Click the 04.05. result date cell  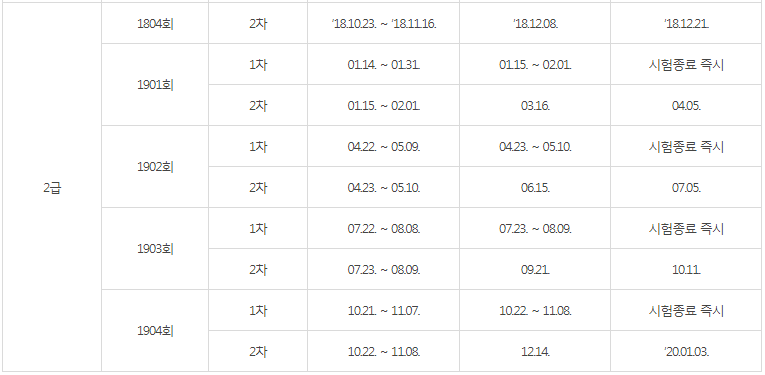(x=686, y=106)
